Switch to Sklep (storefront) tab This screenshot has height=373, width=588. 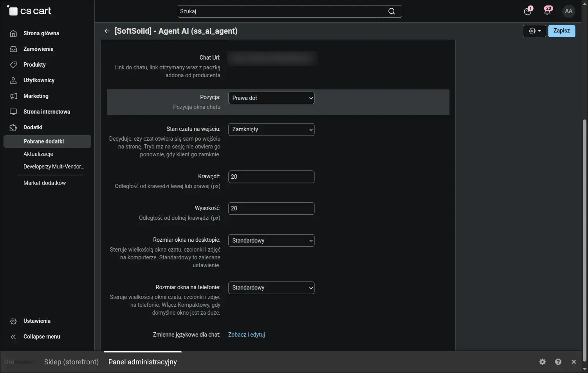coord(71,362)
